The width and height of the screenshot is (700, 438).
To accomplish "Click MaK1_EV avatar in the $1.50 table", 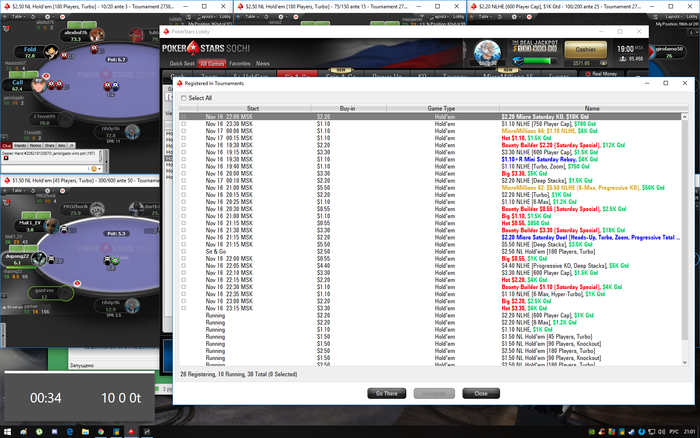I will (x=51, y=225).
